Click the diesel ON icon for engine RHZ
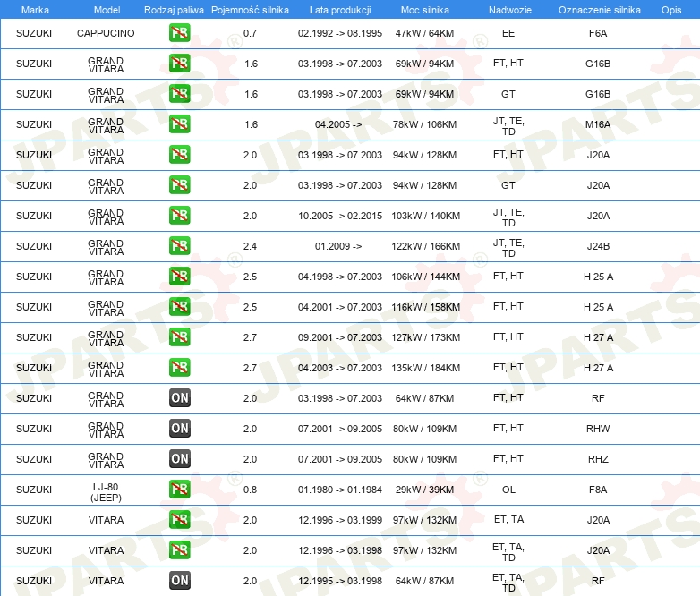 click(179, 459)
